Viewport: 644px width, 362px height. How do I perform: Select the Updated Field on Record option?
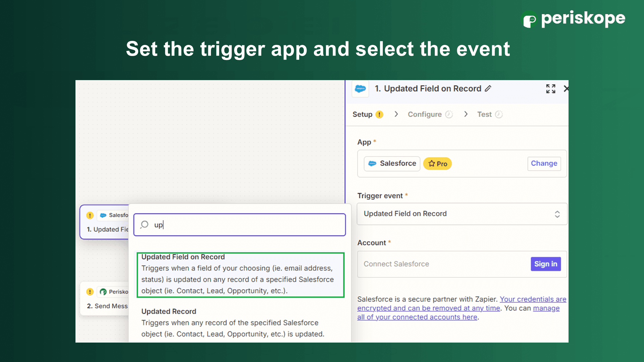point(240,275)
